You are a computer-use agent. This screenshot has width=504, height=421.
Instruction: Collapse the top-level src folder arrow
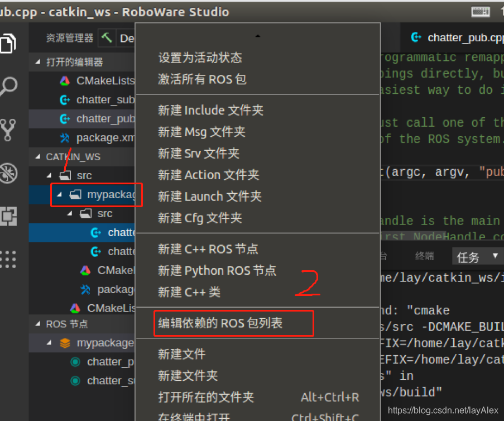tap(49, 176)
